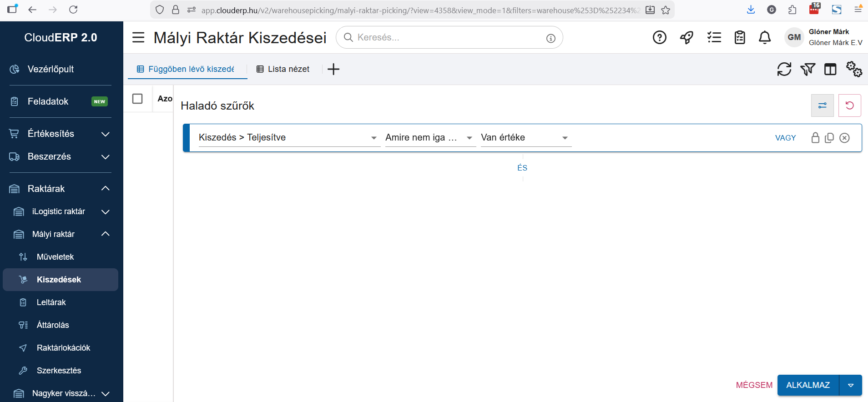Image resolution: width=868 pixels, height=402 pixels.
Task: Open notifications bell
Action: (765, 37)
